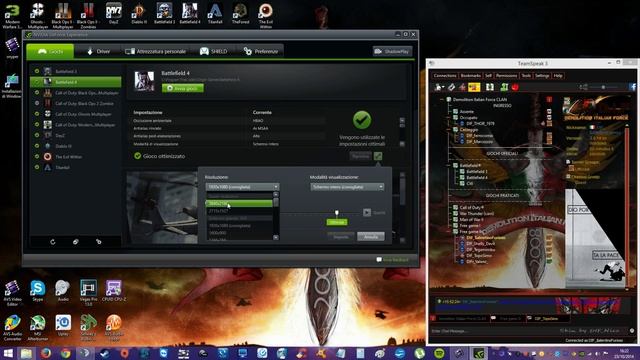This screenshot has height=360, width=640.
Task: Open TeamSpeak Tools menu
Action: tap(526, 76)
